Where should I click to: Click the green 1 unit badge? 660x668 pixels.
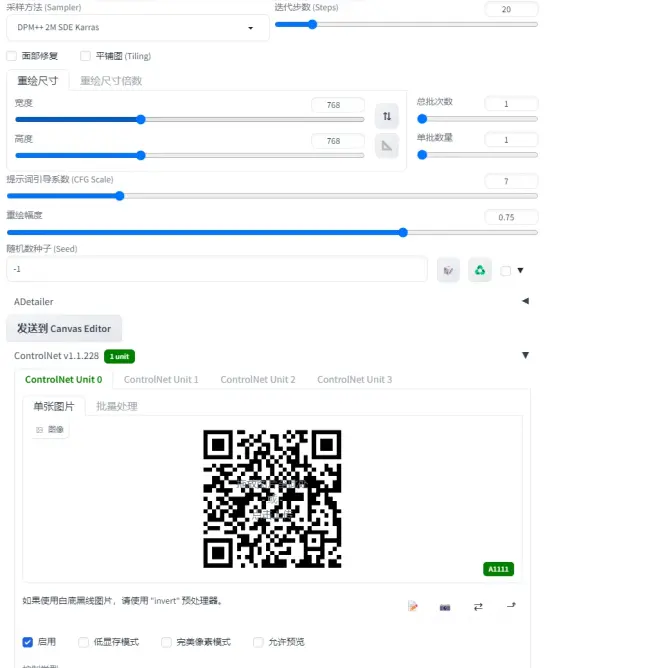pyautogui.click(x=119, y=357)
